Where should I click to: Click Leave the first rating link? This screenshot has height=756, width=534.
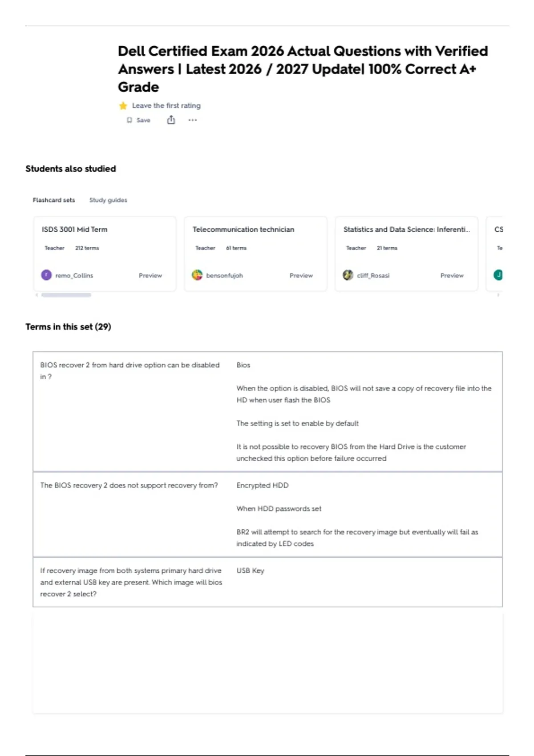click(x=166, y=106)
